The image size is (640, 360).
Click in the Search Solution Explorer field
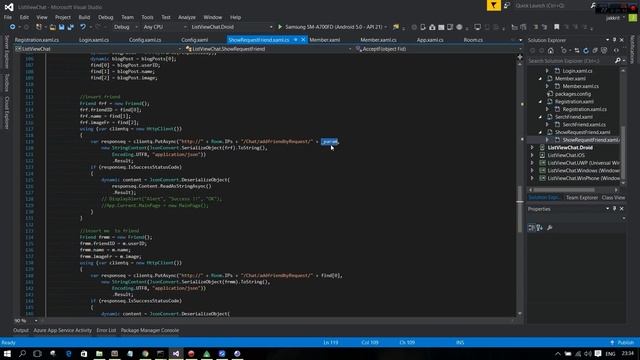pos(571,61)
